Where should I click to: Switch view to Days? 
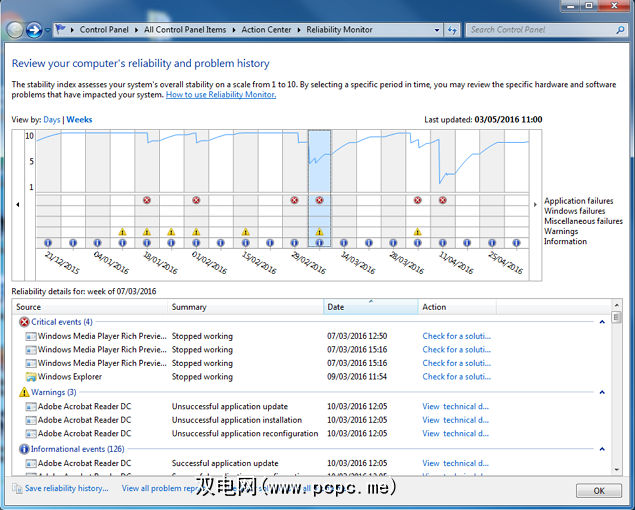click(x=51, y=120)
